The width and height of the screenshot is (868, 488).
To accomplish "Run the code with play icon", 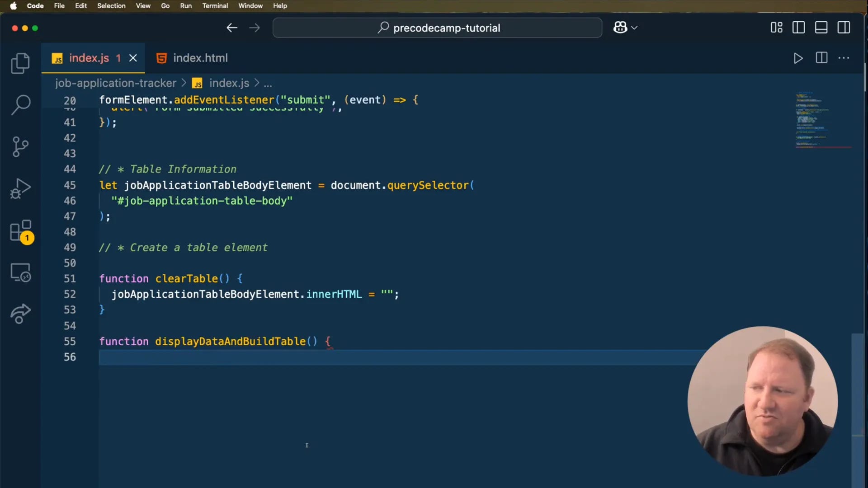I will coord(798,58).
